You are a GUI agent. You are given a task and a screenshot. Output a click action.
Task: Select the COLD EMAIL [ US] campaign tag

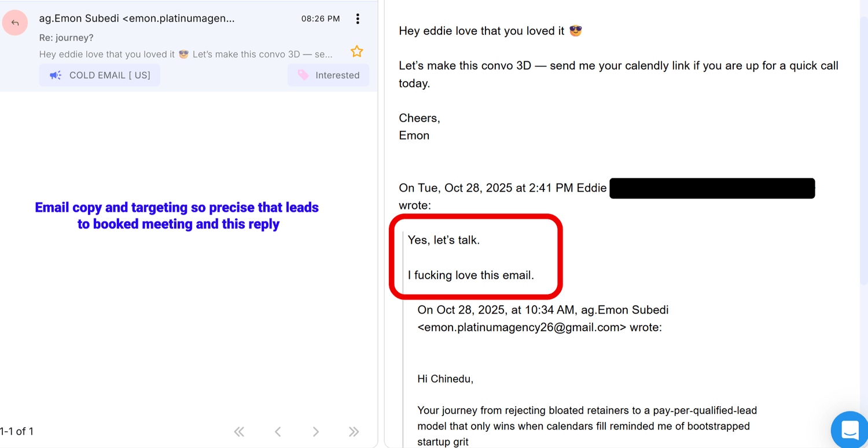pos(100,75)
